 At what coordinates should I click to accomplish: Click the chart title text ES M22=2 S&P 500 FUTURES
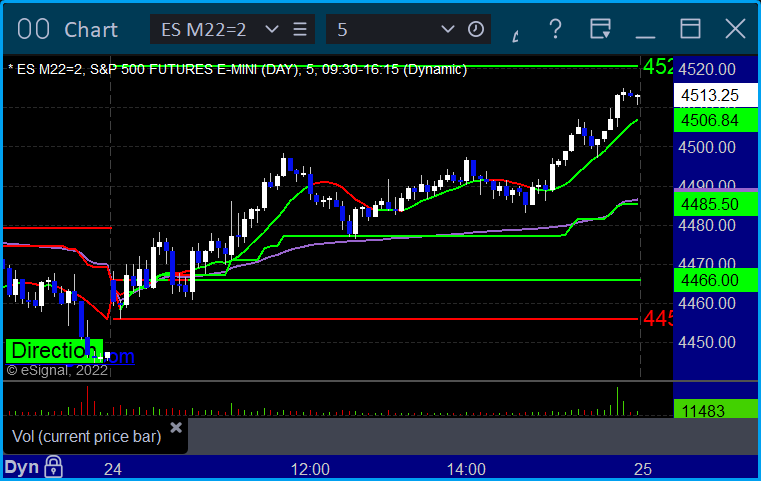[237, 69]
